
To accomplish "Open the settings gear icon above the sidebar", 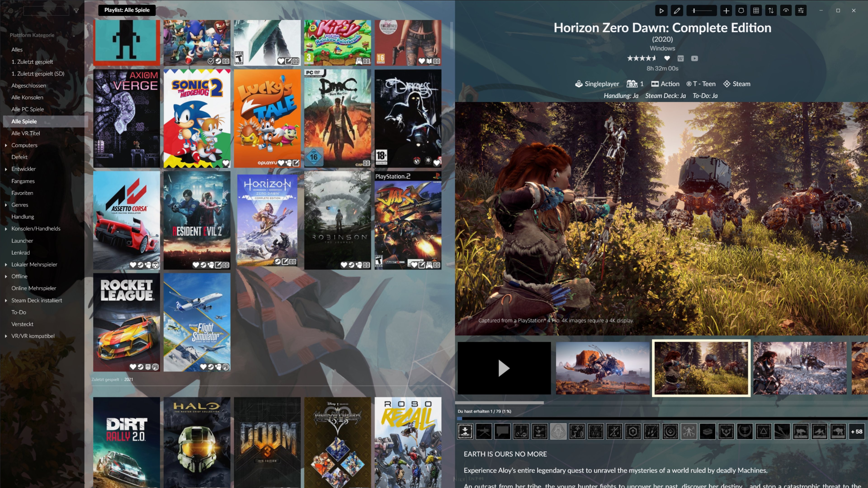I will click(x=11, y=11).
